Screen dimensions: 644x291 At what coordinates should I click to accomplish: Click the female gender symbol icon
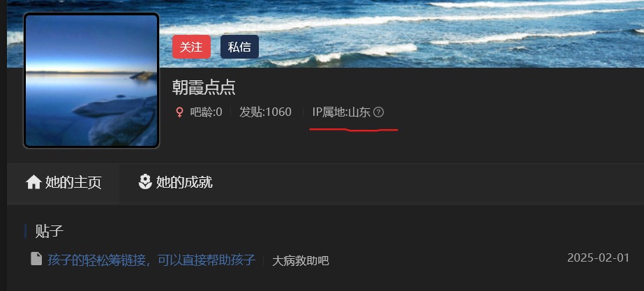(x=179, y=112)
